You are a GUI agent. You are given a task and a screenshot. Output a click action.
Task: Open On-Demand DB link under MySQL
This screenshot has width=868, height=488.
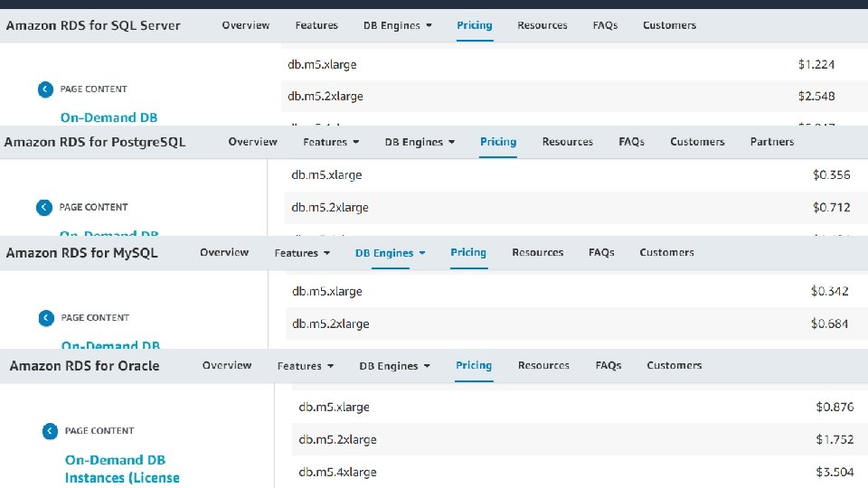110,345
